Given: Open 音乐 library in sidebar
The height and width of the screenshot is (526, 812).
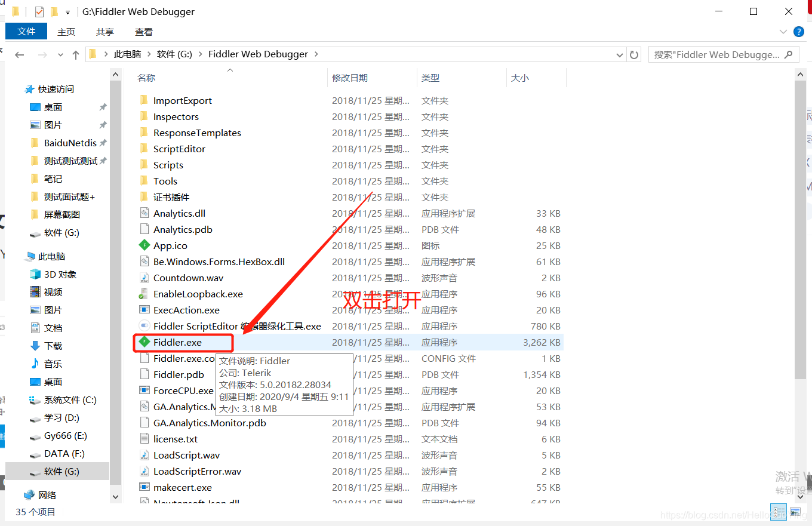Looking at the screenshot, I should (53, 364).
